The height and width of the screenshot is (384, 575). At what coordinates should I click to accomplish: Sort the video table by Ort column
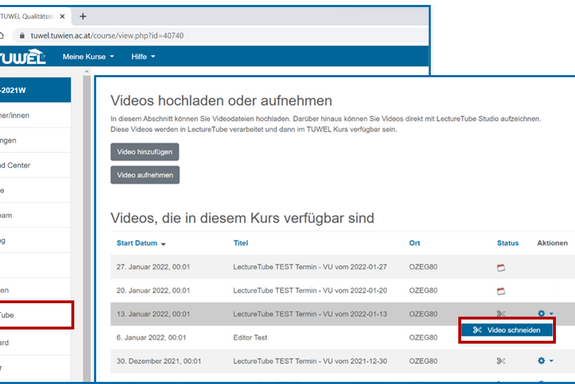(414, 243)
